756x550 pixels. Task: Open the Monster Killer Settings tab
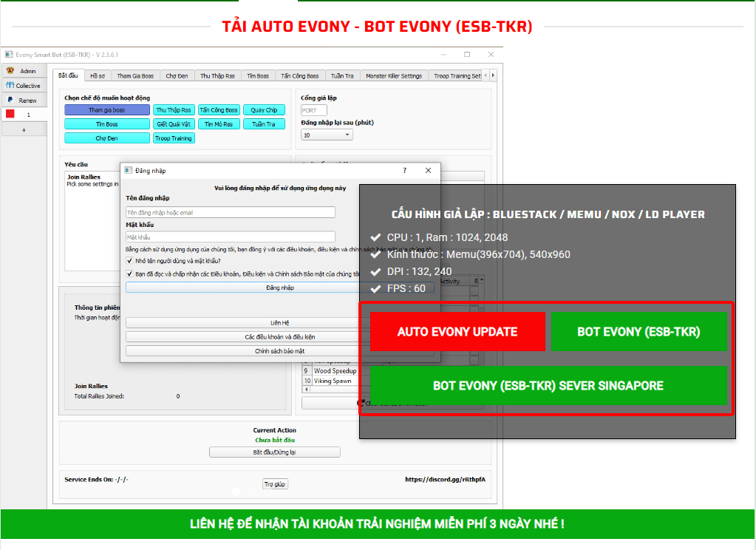tap(394, 76)
